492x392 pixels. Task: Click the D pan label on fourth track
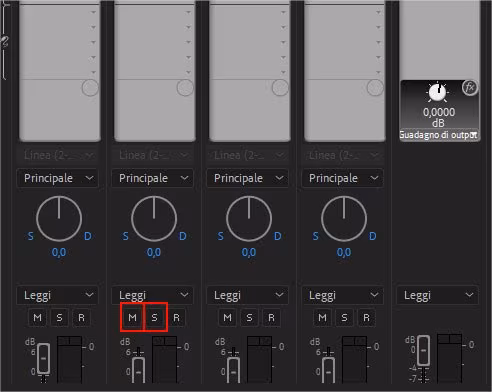(x=373, y=236)
